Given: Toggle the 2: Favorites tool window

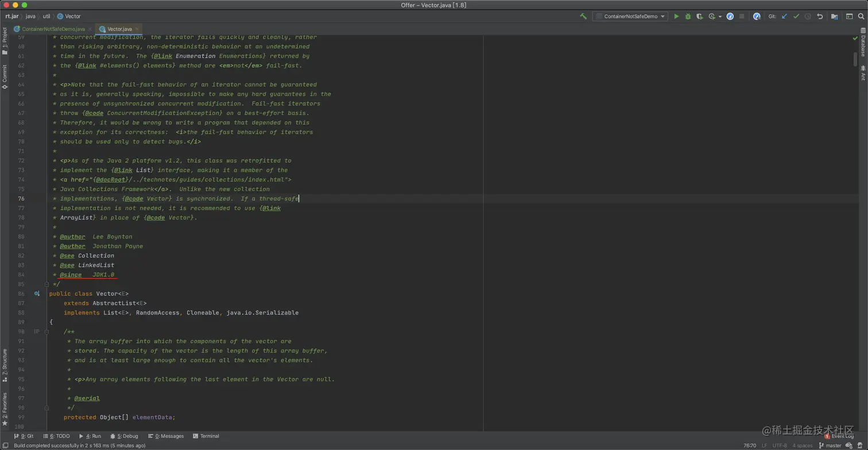Looking at the screenshot, I should [x=5, y=409].
